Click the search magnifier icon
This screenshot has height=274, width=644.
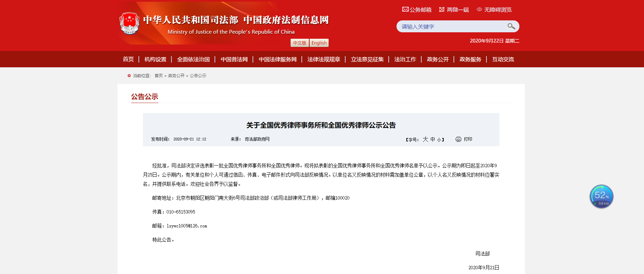point(511,26)
